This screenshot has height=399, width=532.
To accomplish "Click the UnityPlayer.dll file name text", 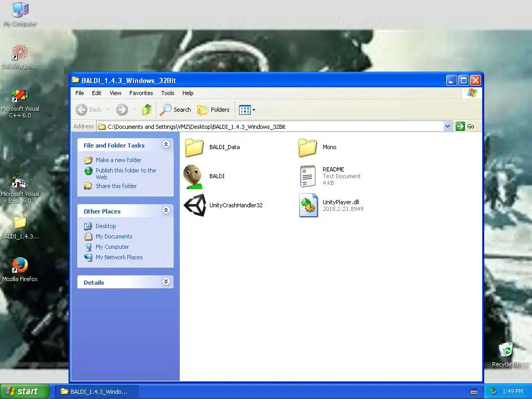I will point(341,202).
